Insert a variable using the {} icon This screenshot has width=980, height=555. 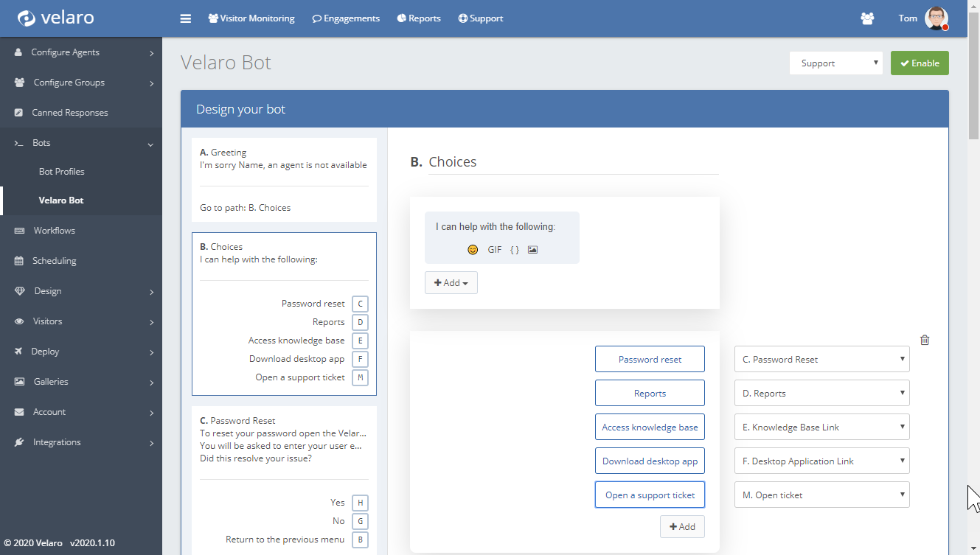(x=514, y=249)
